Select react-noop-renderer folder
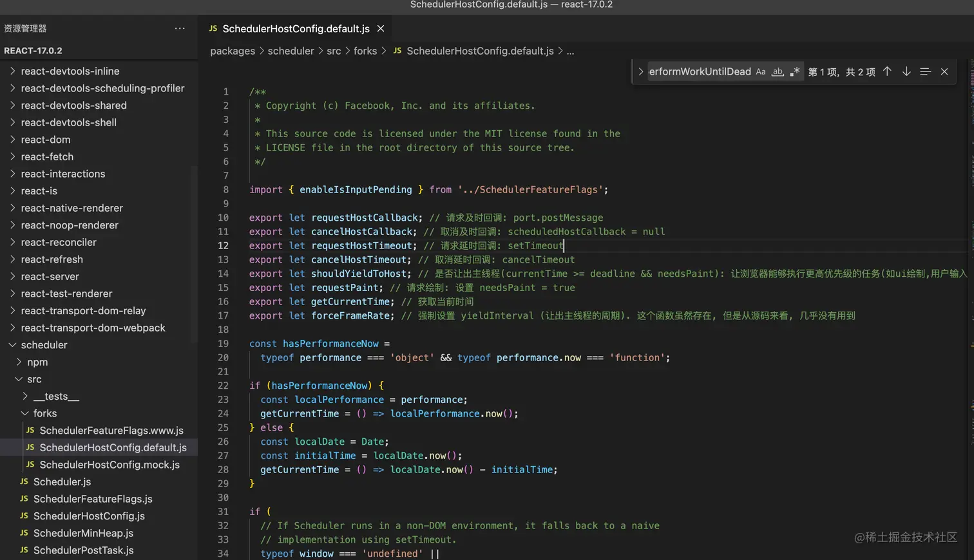 tap(70, 225)
